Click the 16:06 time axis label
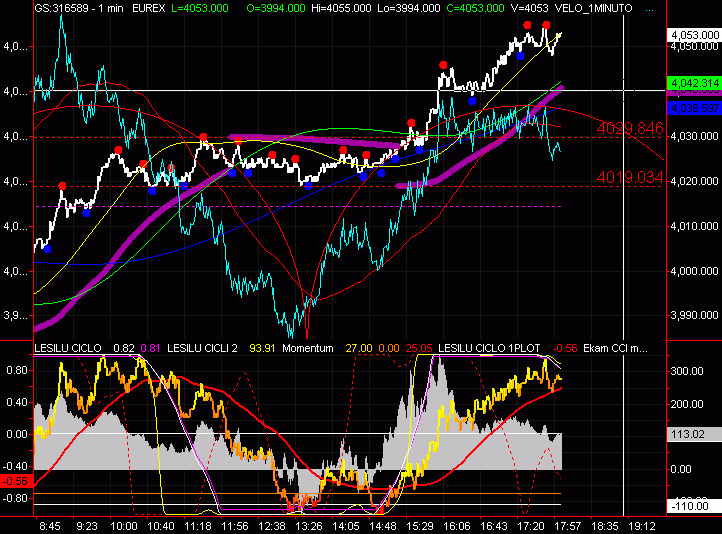Screen dimensions: 722x534 (457, 526)
